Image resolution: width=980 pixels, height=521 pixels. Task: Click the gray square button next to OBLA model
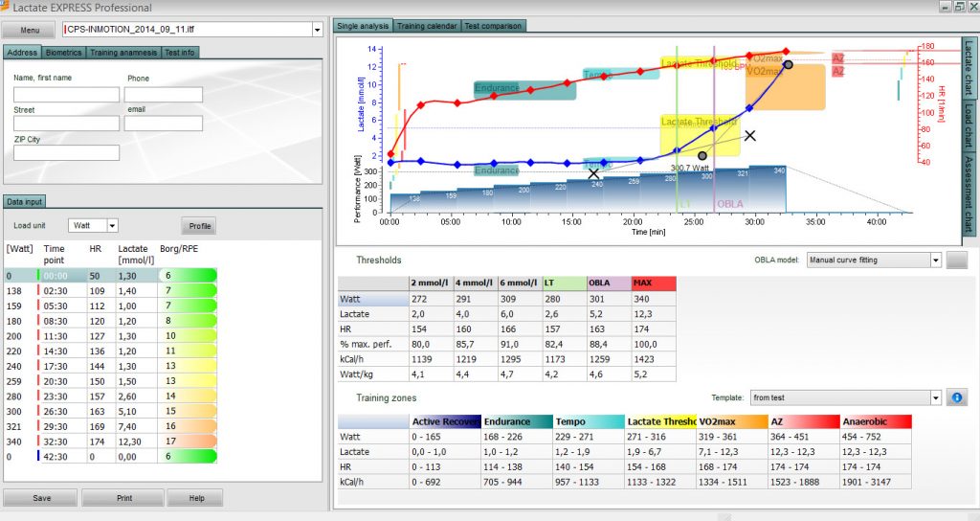click(x=957, y=260)
